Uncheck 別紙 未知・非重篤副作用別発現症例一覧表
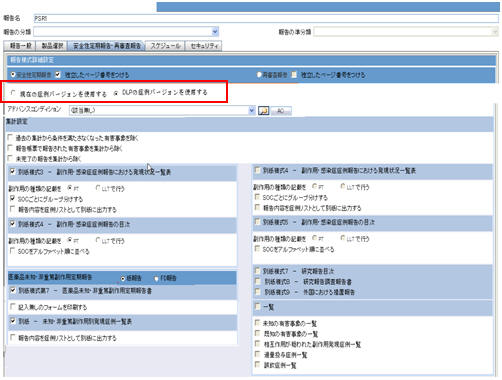The width and height of the screenshot is (502, 380). (x=13, y=321)
